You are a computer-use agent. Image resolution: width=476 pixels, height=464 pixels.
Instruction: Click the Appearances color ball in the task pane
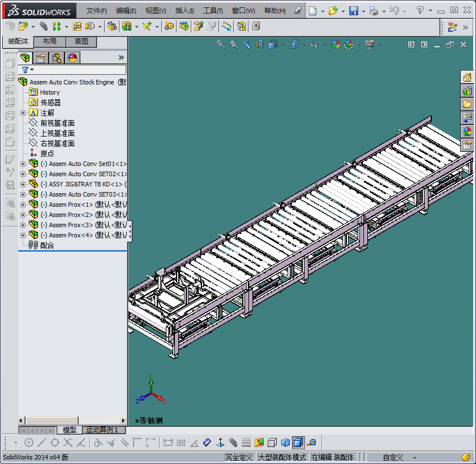pos(467,131)
